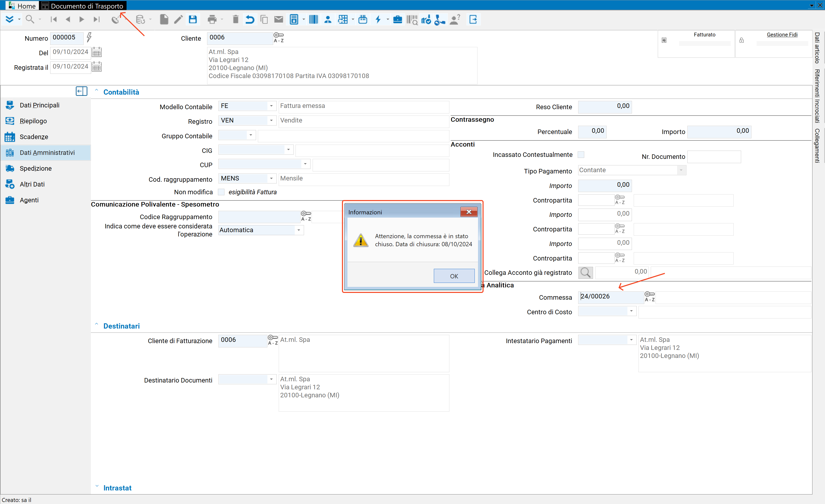Click the Search magnifier toolbar icon
Screen dimensions: 825x504
click(30, 19)
